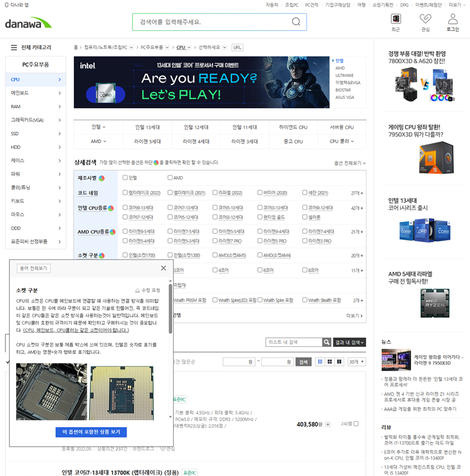
Task: Check the 코어i9-13세대 checkbox
Action: point(125,207)
